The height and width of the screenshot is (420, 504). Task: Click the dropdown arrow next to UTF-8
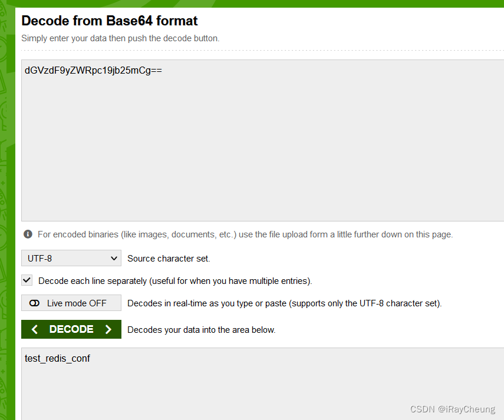114,258
